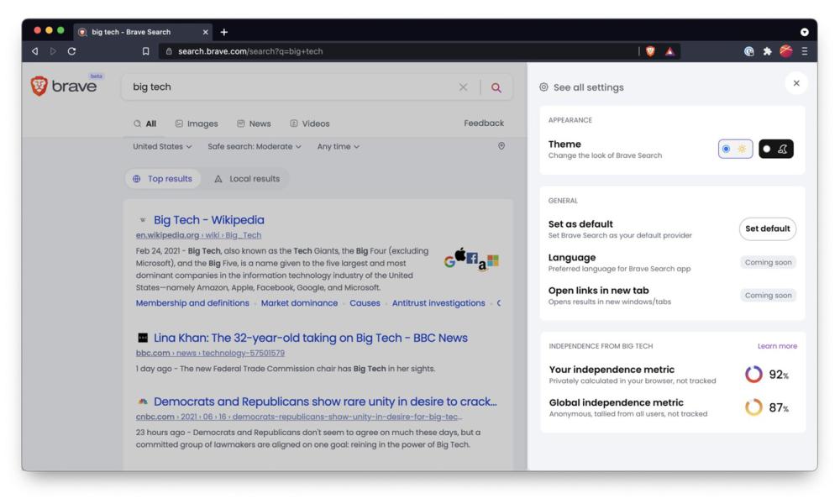Click the lock icon in the address bar
The image size is (840, 504).
(x=169, y=51)
